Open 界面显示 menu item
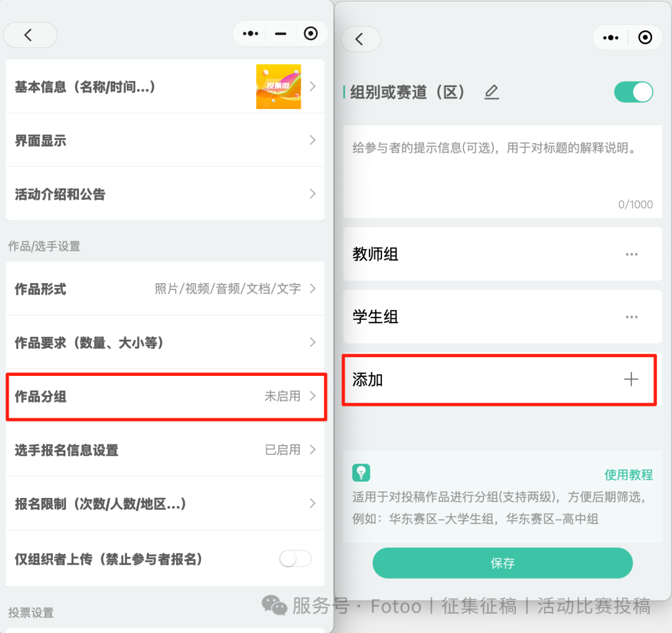672x633 pixels. (165, 140)
